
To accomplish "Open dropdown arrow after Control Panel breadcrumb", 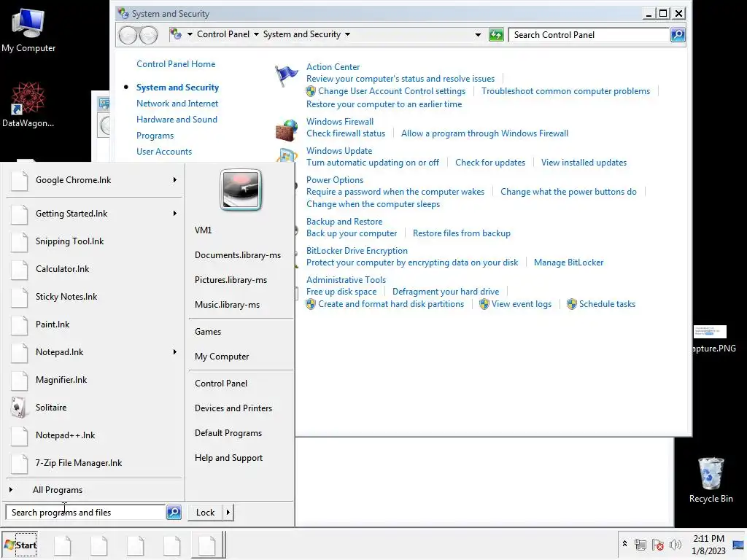I will (x=256, y=34).
